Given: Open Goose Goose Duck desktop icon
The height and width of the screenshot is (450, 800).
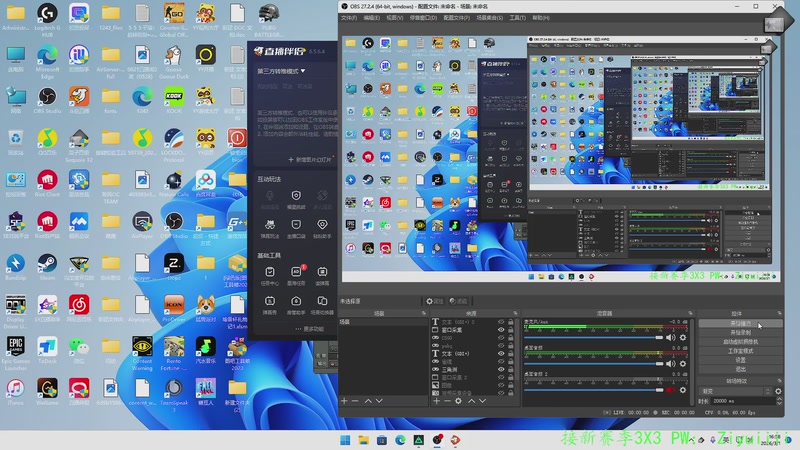Looking at the screenshot, I should pos(173,61).
